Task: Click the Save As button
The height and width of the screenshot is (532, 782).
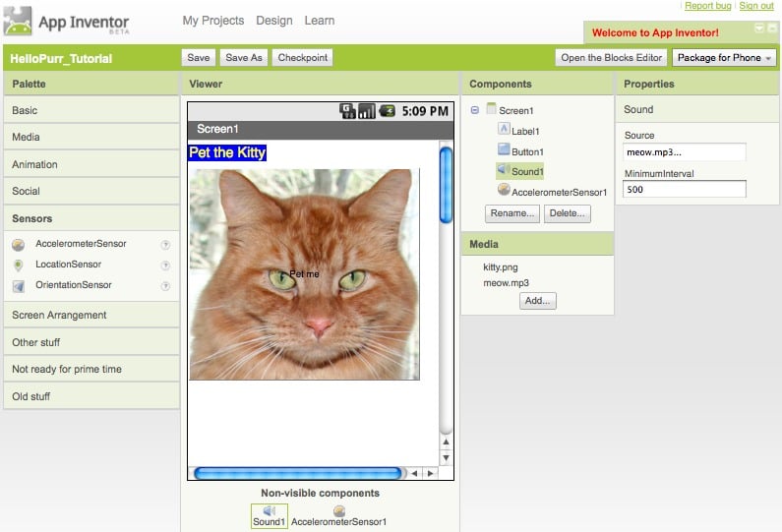Action: [x=244, y=58]
